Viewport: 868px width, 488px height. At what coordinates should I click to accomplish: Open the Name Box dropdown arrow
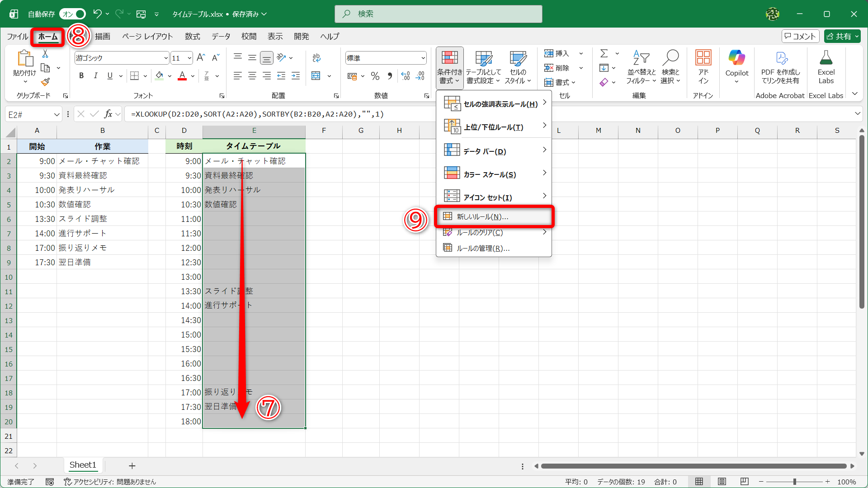[x=57, y=115]
